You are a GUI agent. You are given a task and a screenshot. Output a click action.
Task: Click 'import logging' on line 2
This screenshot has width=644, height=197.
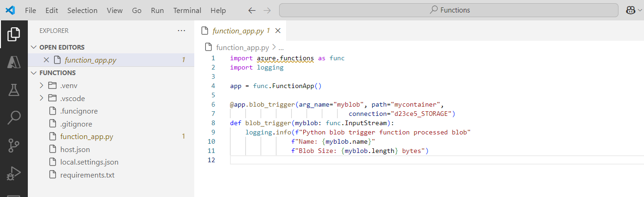point(257,67)
